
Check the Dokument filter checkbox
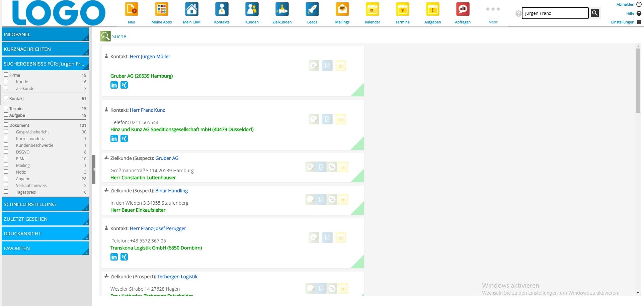[6, 125]
